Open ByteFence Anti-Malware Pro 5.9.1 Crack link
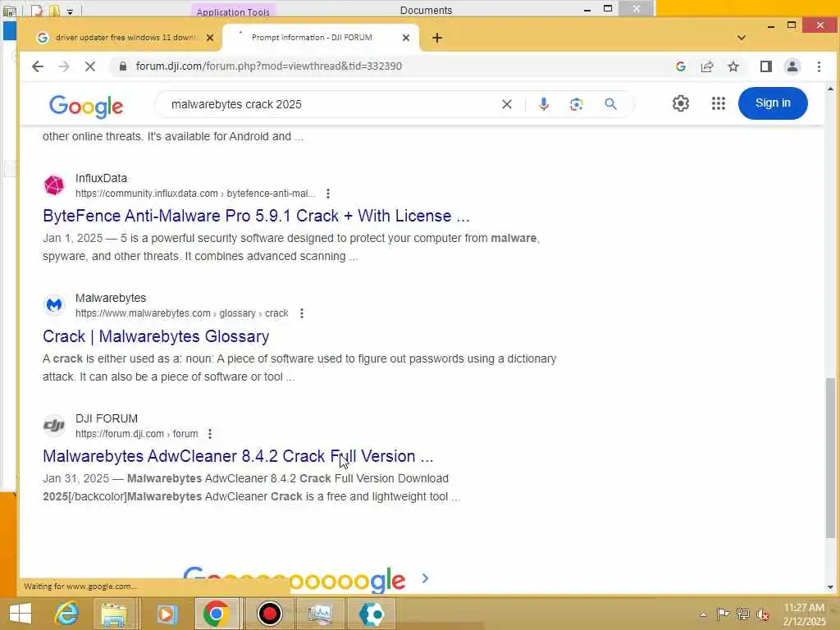 256,216
